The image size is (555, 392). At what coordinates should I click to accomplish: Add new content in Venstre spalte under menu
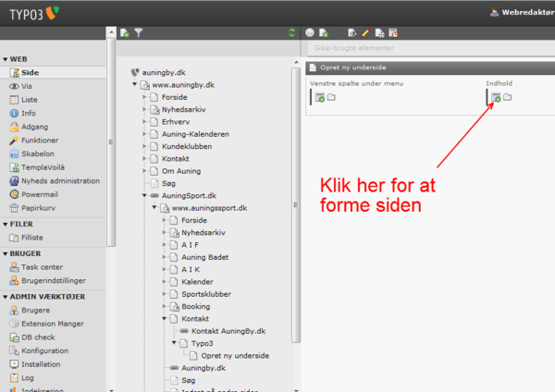320,97
